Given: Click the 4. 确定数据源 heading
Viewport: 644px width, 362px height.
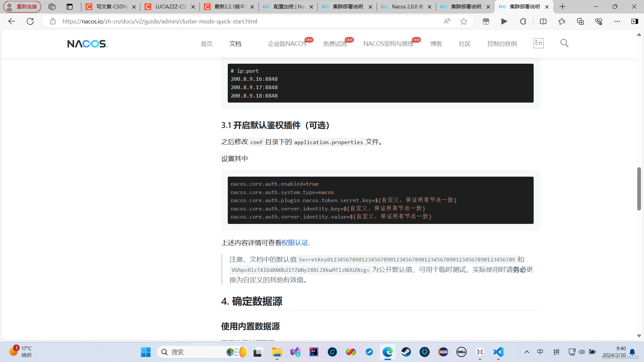Looking at the screenshot, I should click(x=252, y=301).
